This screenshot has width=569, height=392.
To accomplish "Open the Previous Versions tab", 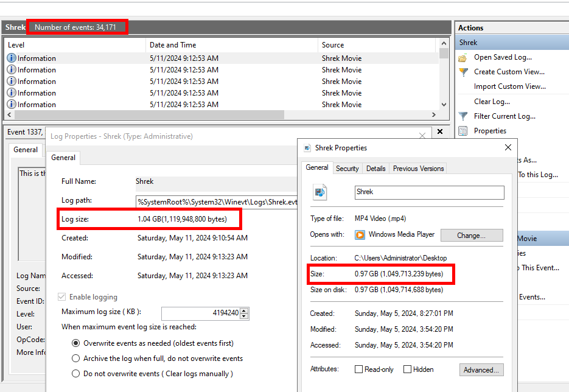I will (418, 169).
